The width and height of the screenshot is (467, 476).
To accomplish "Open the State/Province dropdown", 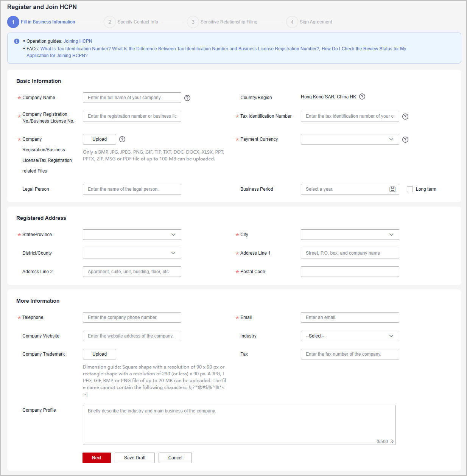I will (x=132, y=235).
